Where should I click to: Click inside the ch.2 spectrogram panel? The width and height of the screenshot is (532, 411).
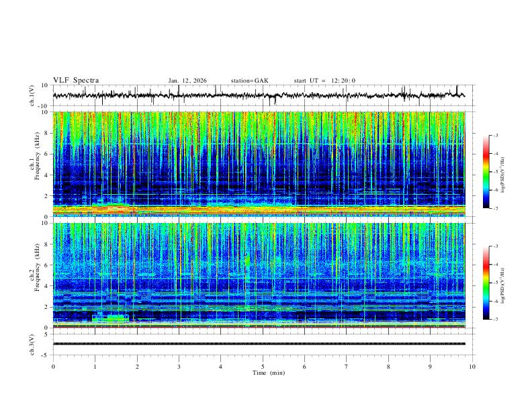259,275
